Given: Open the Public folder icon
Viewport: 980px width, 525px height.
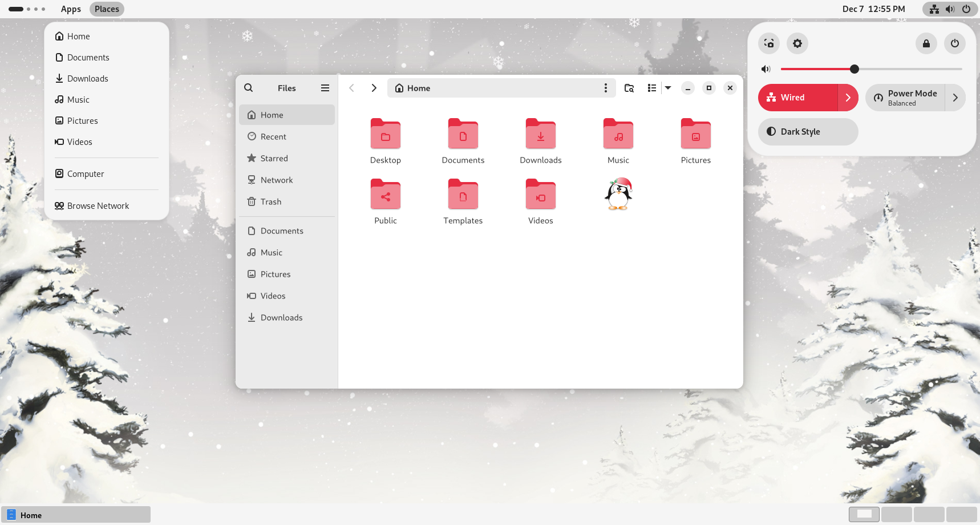Looking at the screenshot, I should [386, 195].
